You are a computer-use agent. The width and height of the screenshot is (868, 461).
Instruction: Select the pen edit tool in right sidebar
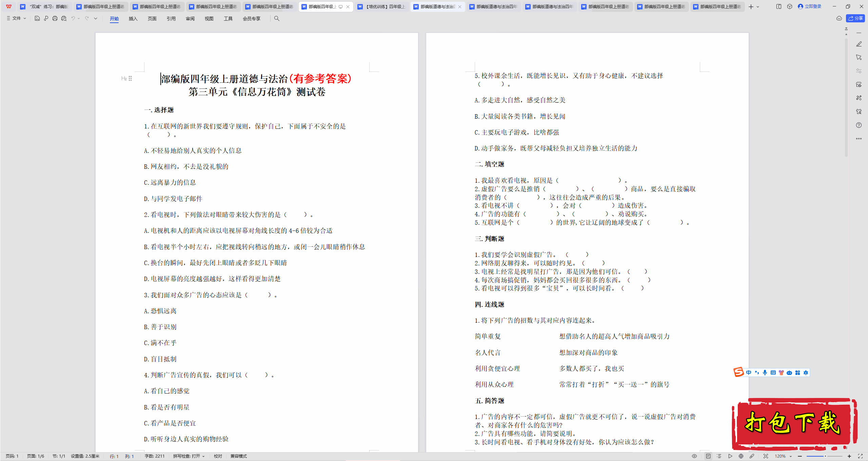[859, 44]
